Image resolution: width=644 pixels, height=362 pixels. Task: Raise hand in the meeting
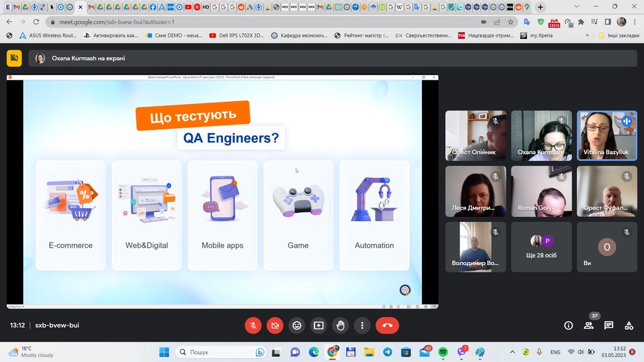click(340, 326)
